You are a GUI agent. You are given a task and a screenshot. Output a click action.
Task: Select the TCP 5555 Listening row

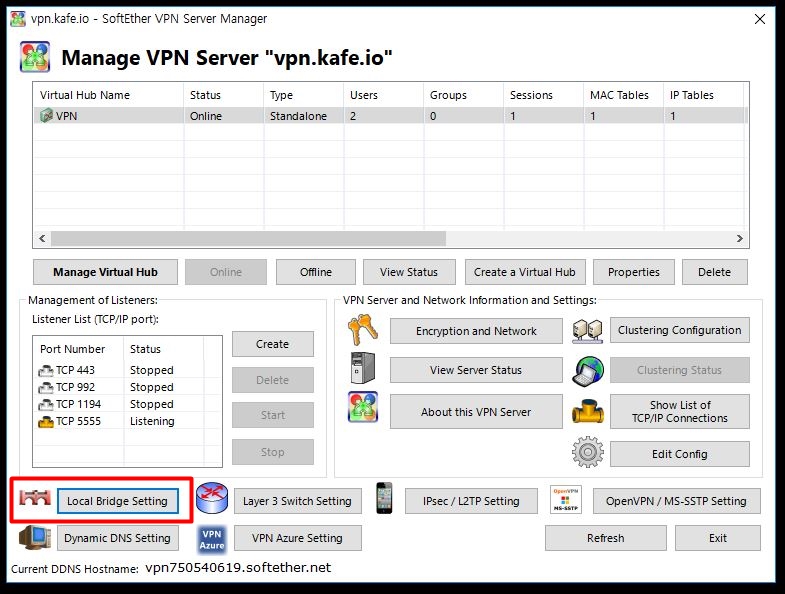coord(127,422)
